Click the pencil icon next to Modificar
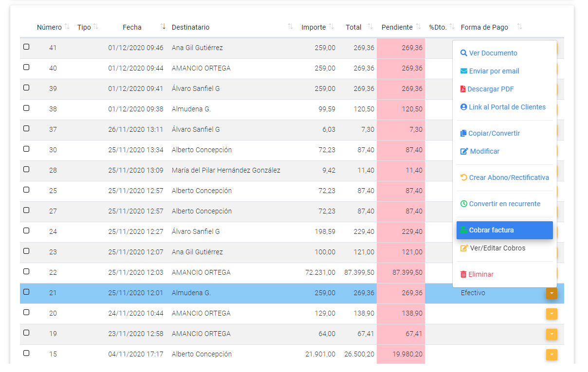The height and width of the screenshot is (372, 588). [464, 151]
